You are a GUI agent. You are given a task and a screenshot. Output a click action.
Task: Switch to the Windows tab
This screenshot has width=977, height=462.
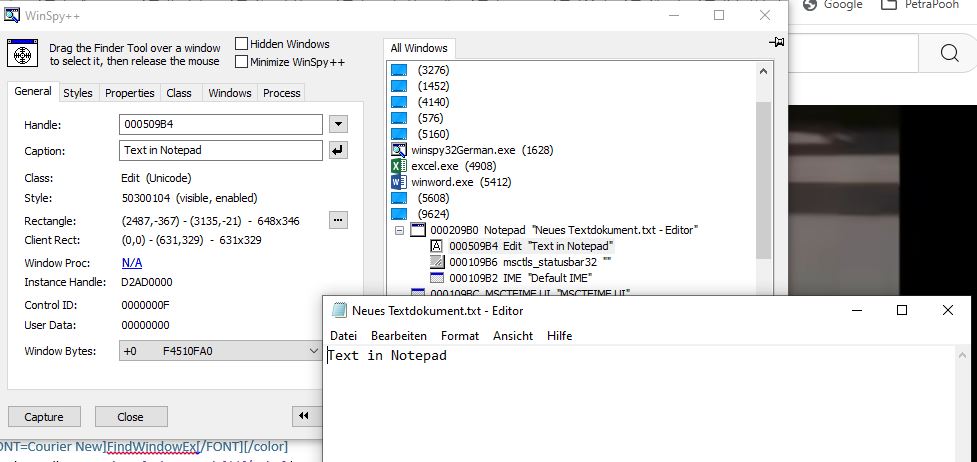(x=230, y=93)
